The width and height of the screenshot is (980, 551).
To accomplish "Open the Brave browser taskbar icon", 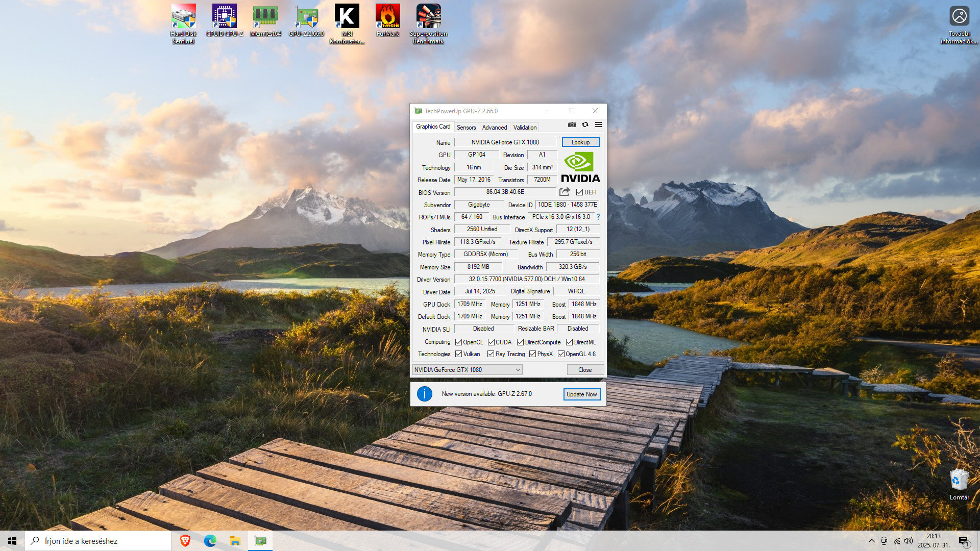I will click(185, 541).
